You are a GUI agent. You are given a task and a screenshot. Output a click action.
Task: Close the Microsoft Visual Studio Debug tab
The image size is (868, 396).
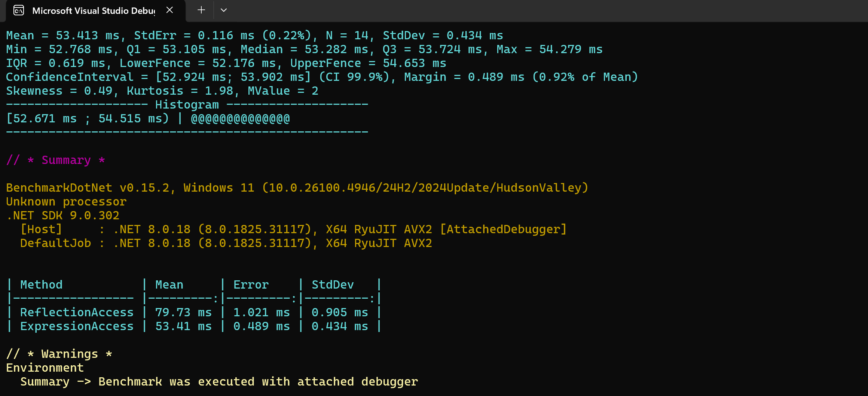click(x=169, y=10)
